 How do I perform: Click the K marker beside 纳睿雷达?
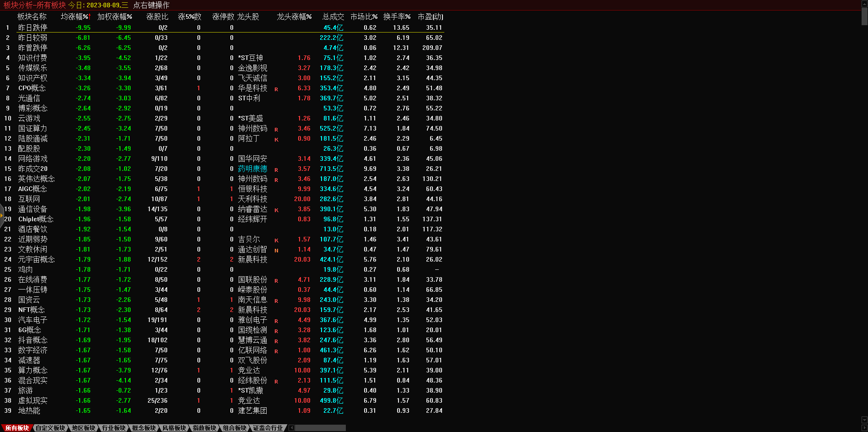[x=276, y=210]
